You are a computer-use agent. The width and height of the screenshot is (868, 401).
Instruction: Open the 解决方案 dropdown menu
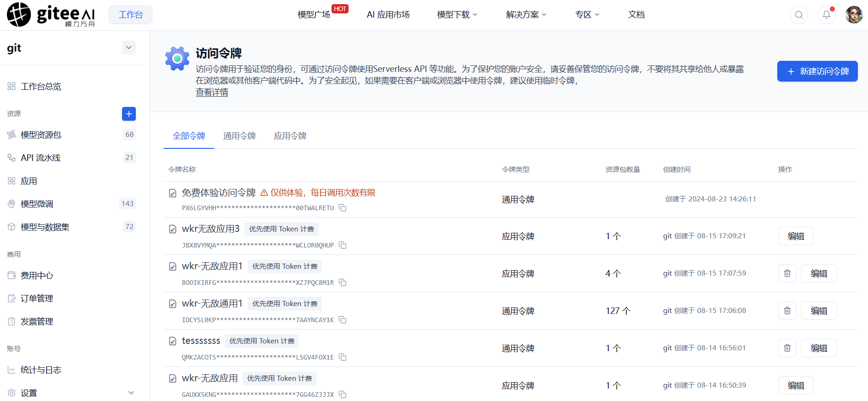(526, 15)
